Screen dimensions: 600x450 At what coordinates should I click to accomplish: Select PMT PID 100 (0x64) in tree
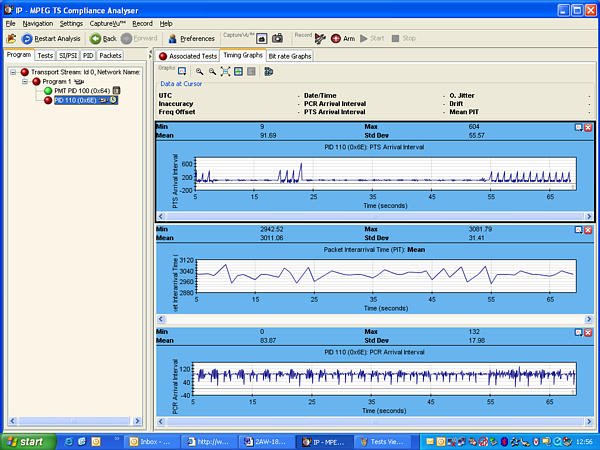[81, 90]
